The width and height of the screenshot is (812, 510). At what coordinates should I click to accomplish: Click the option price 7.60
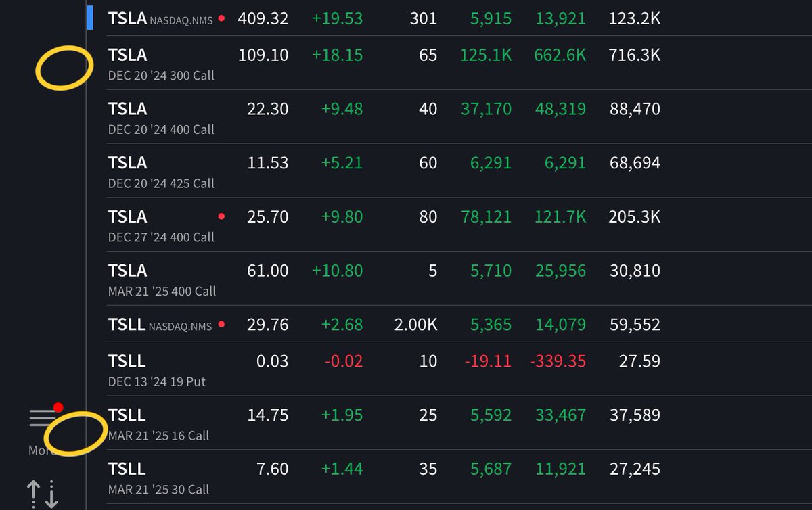(273, 469)
